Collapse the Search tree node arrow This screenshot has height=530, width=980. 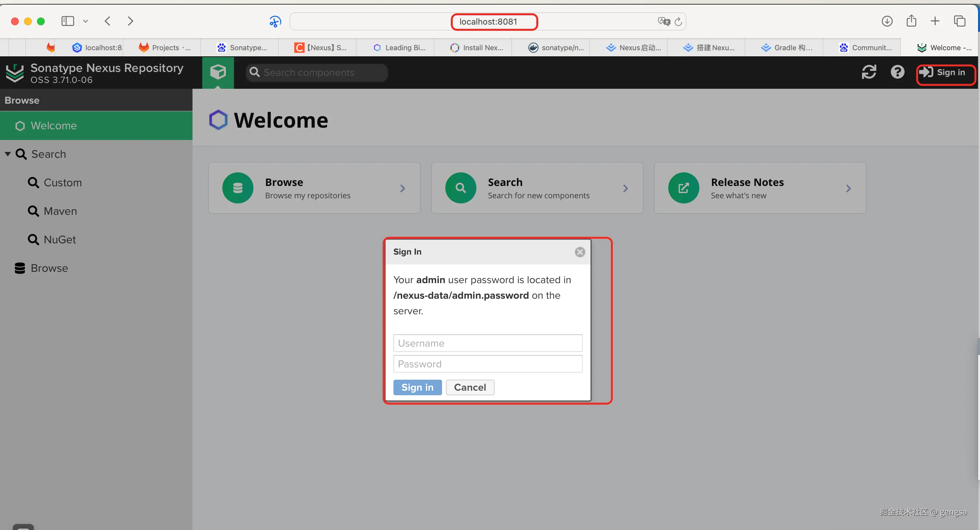point(7,154)
